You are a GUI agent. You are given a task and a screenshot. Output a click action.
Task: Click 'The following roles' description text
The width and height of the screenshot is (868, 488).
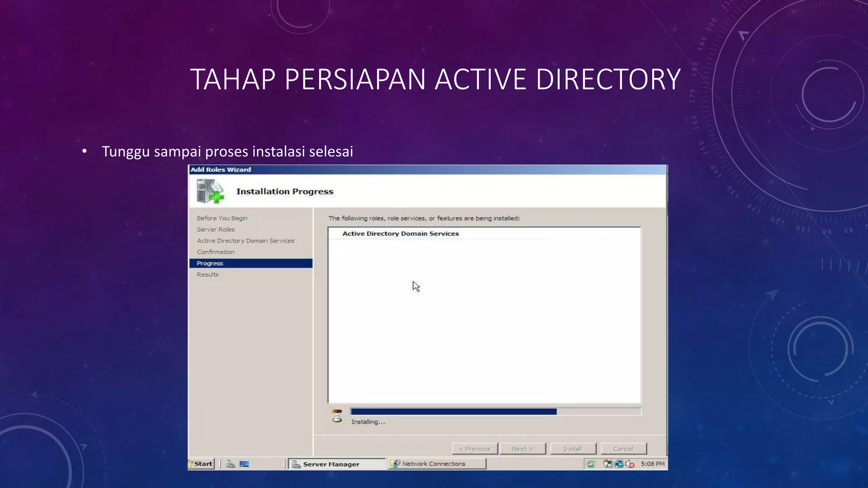424,218
